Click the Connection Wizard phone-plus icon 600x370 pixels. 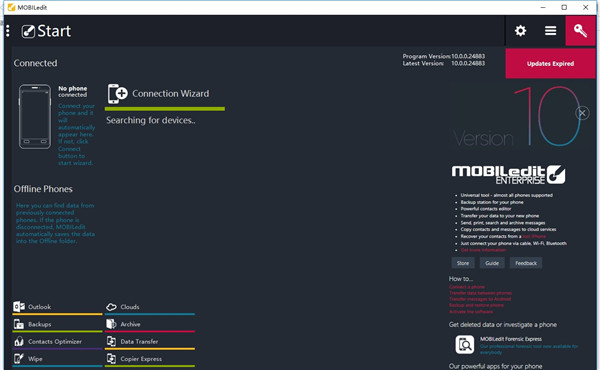[117, 94]
